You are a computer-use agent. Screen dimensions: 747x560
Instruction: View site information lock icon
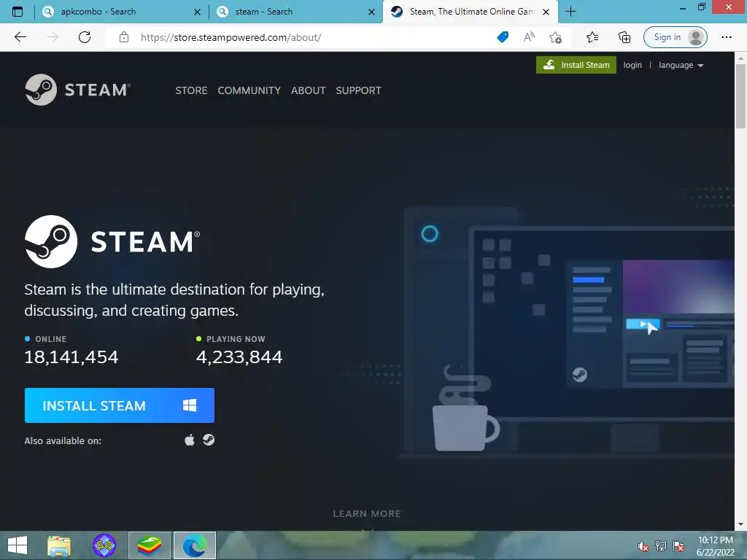coord(124,37)
